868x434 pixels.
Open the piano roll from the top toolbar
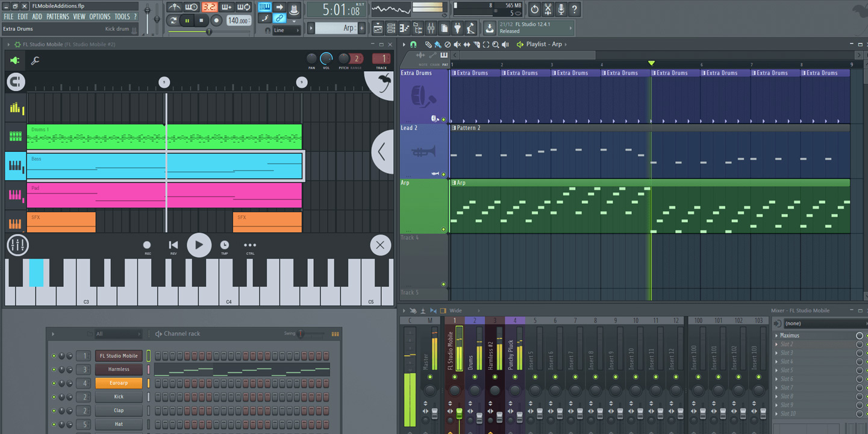tap(404, 28)
